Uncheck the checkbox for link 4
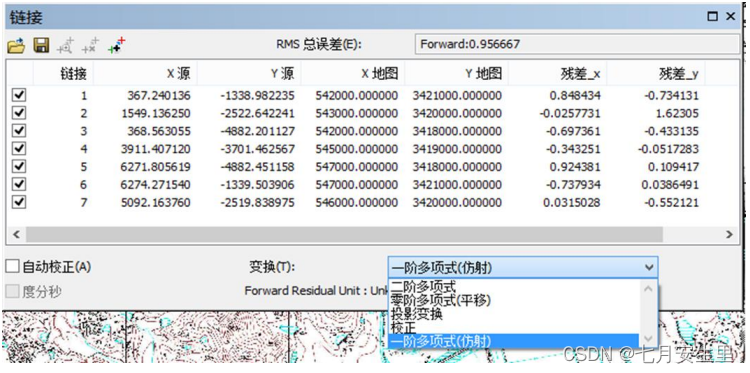The height and width of the screenshot is (373, 750). coord(19,149)
